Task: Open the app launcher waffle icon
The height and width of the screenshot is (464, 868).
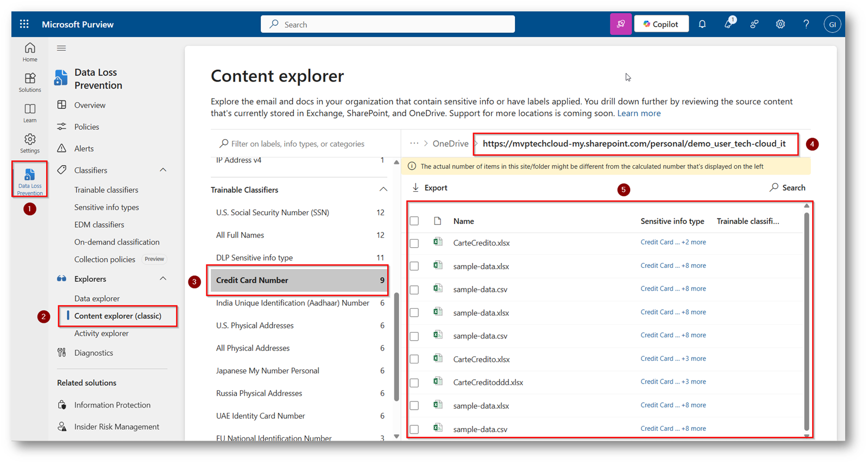Action: click(x=24, y=24)
